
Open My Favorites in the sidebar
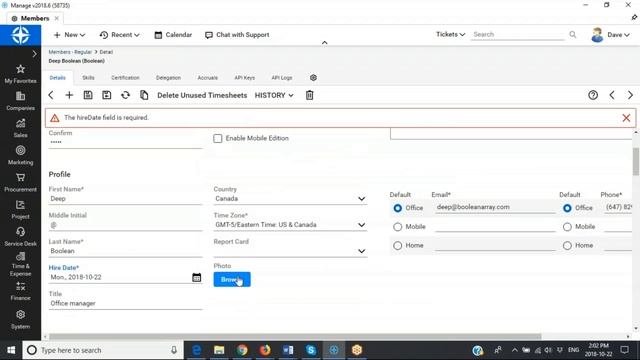click(20, 73)
